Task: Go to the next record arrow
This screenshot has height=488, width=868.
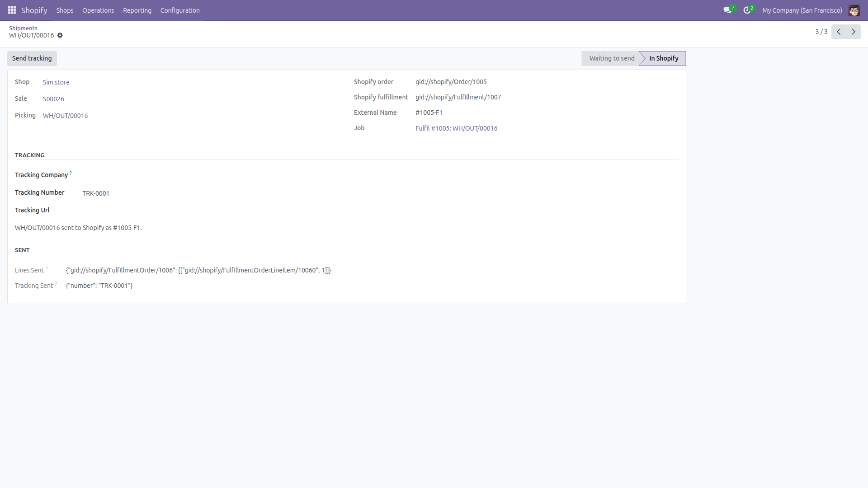Action: (854, 32)
